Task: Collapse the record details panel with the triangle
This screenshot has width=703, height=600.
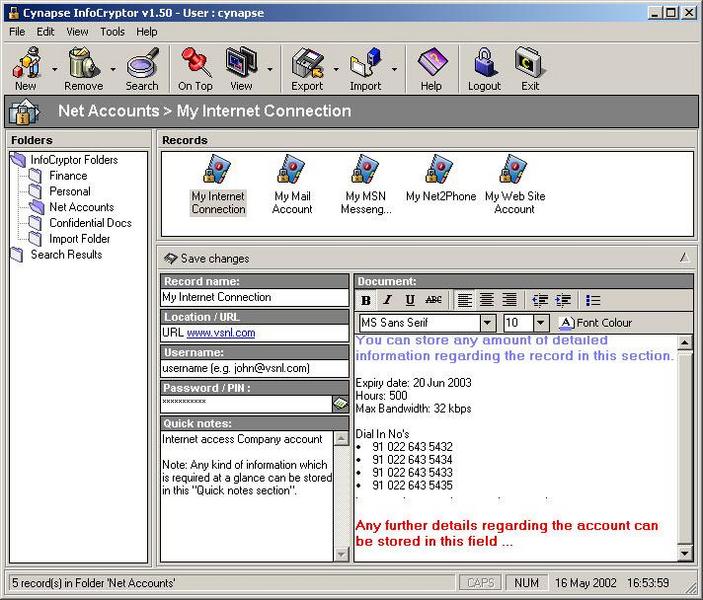Action: [x=684, y=258]
